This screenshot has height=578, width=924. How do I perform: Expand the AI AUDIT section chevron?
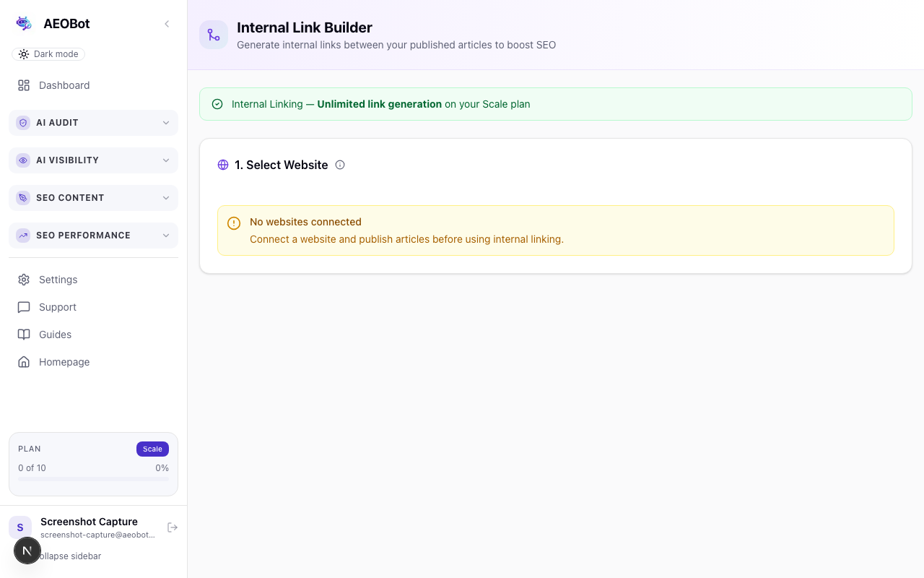pos(166,123)
